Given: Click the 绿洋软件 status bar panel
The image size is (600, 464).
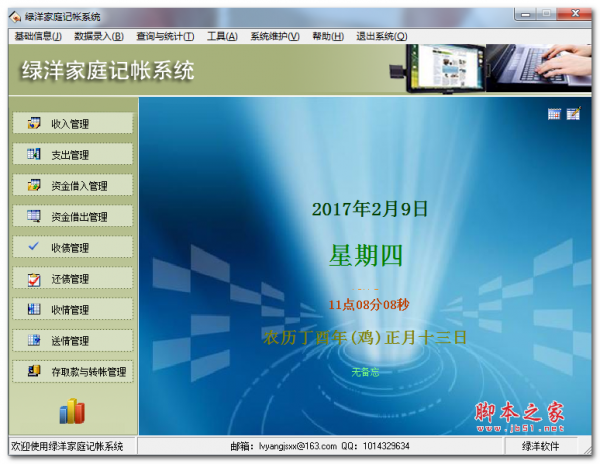Looking at the screenshot, I should click(541, 446).
